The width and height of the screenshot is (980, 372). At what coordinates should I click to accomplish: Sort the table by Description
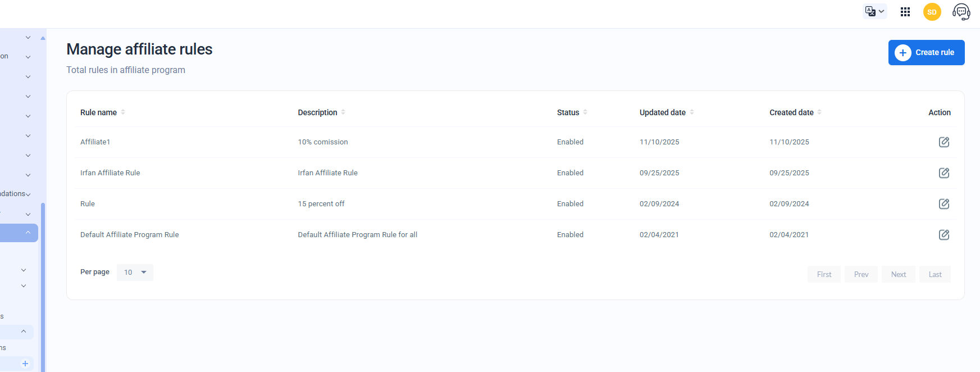343,112
